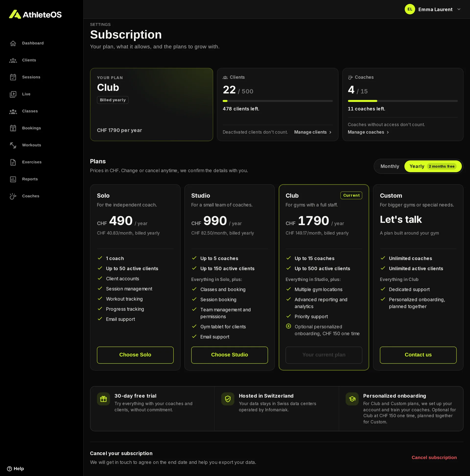Image resolution: width=470 pixels, height=476 pixels.
Task: Navigate to Workouts in sidebar
Action: point(32,145)
